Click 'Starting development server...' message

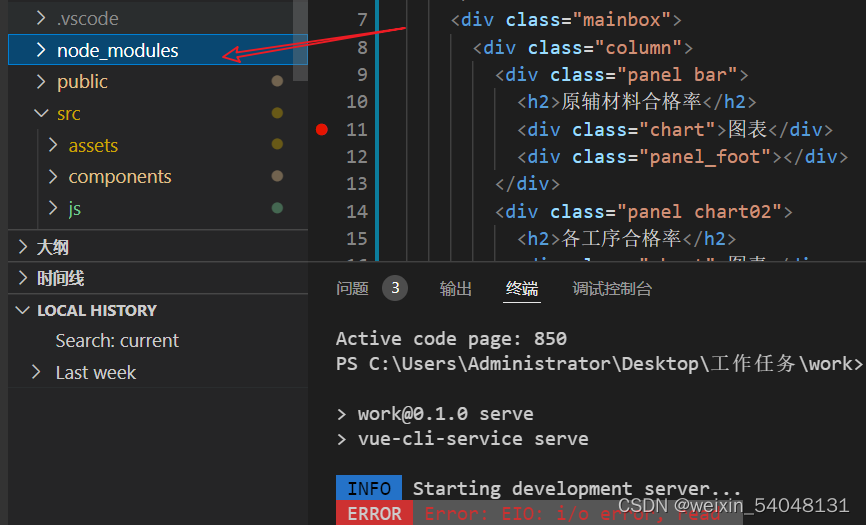pyautogui.click(x=577, y=489)
